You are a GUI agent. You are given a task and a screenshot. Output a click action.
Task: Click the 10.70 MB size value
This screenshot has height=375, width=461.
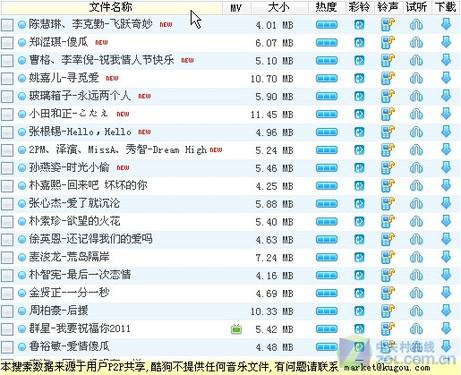click(272, 79)
